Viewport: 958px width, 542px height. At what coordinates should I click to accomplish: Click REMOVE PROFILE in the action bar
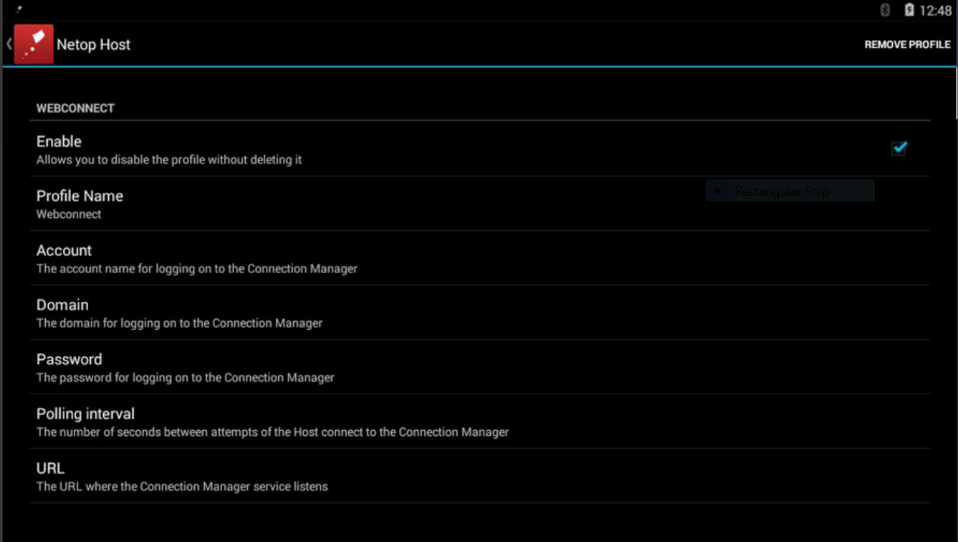[907, 45]
